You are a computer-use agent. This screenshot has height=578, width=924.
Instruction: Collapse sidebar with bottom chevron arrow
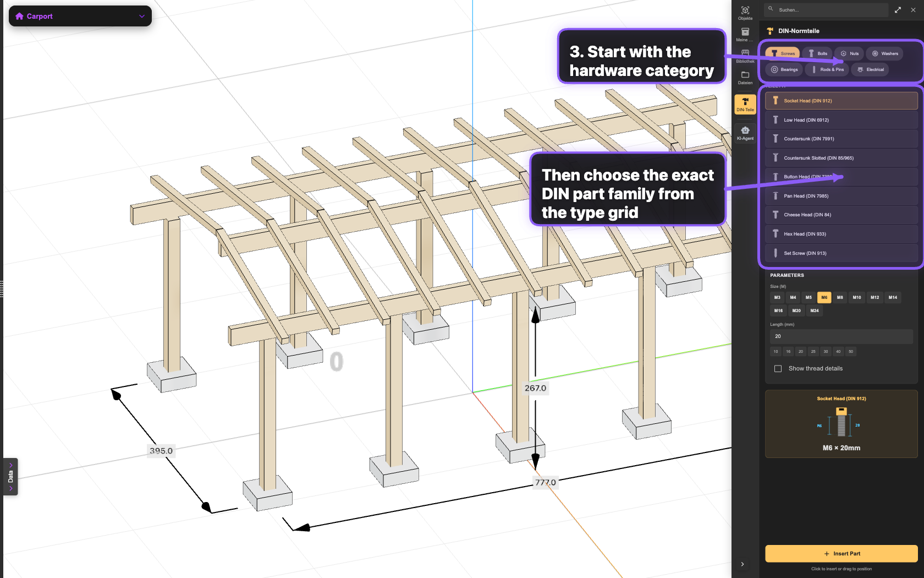pos(743,564)
